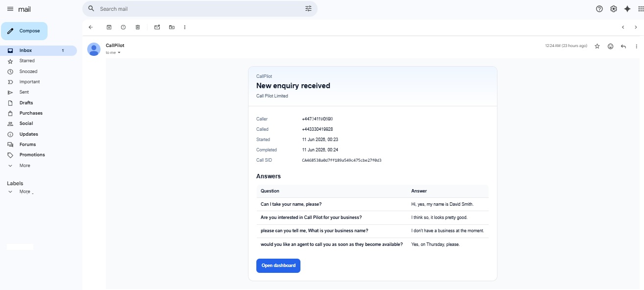Click into Search mail field

(x=201, y=9)
